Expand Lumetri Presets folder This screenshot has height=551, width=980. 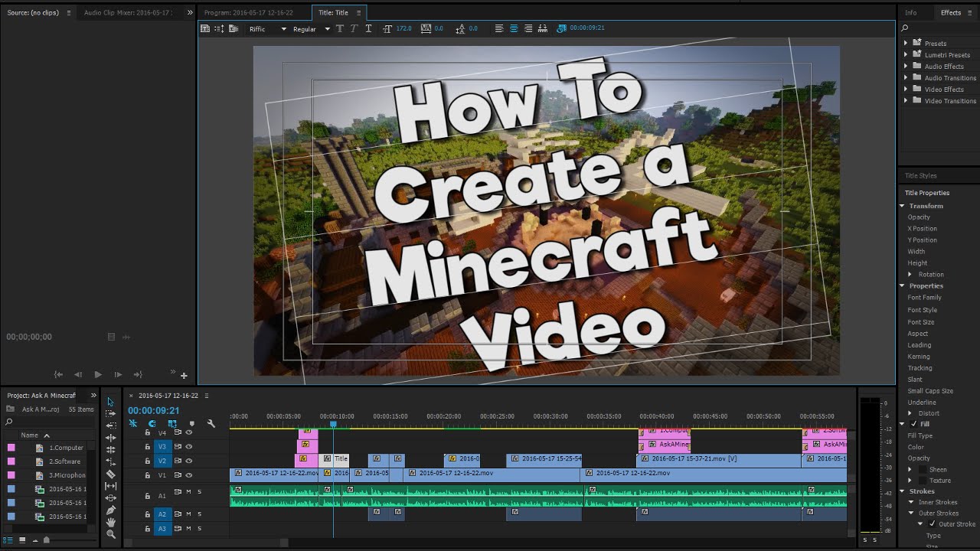[x=906, y=54]
